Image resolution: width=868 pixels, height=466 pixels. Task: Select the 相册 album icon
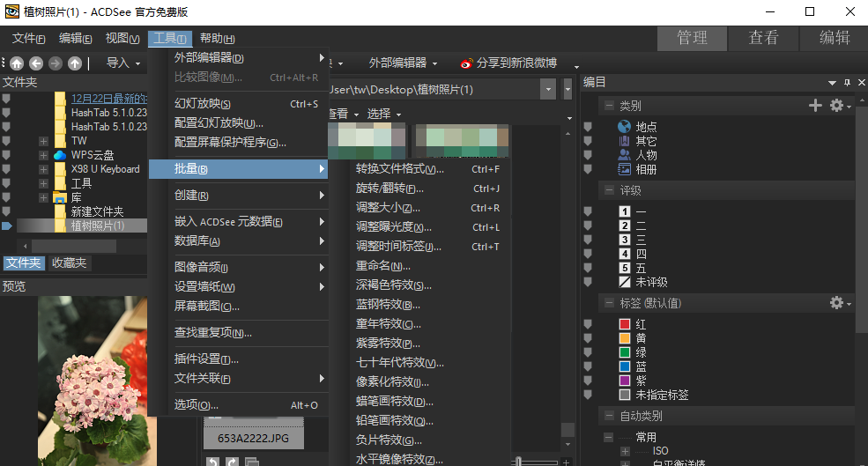(x=625, y=169)
